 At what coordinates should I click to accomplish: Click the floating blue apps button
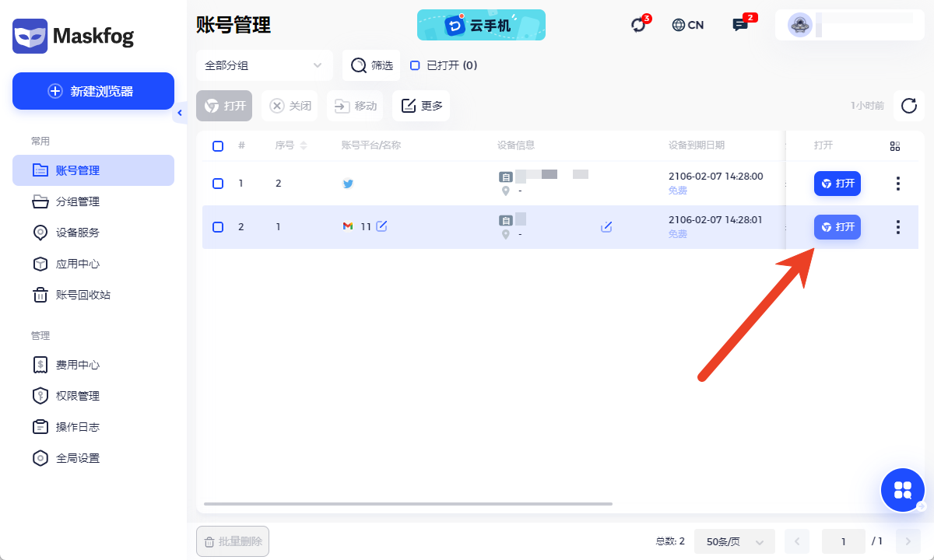tap(903, 490)
